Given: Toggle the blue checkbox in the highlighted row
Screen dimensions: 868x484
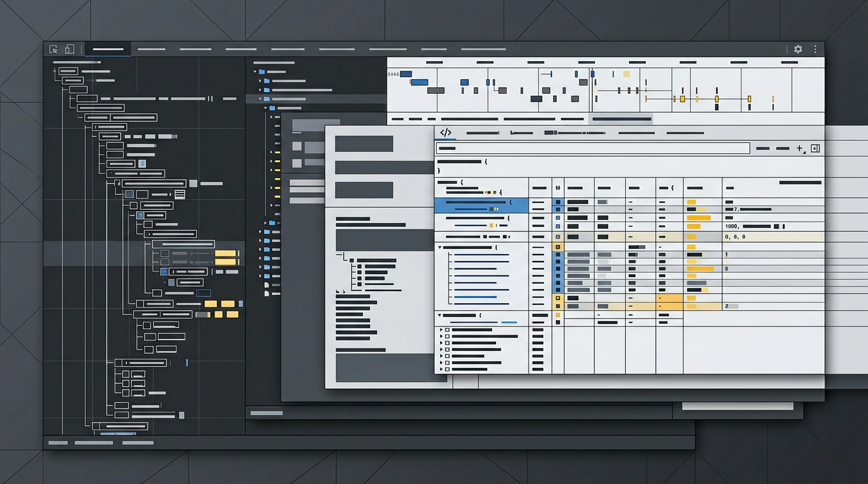Looking at the screenshot, I should click(558, 202).
